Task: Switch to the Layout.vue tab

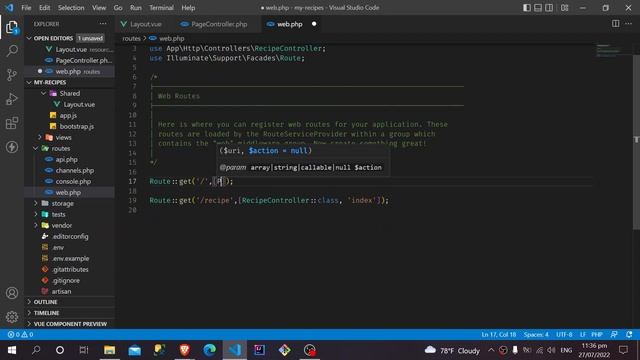Action: [145, 24]
